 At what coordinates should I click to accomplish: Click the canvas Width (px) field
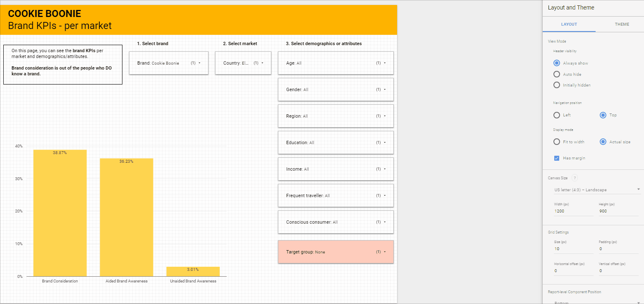(574, 211)
